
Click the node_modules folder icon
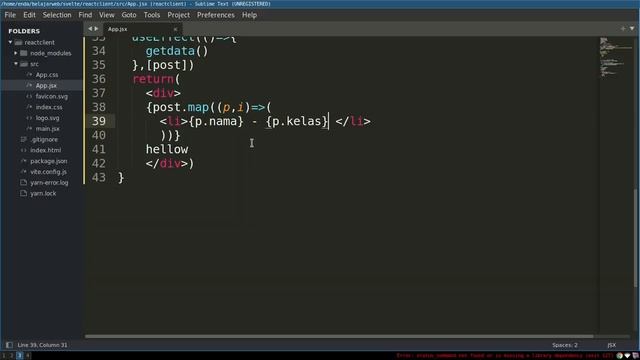pos(24,53)
